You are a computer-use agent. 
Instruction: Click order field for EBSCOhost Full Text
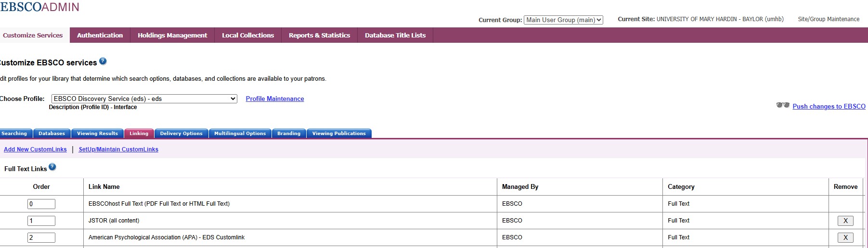pos(41,204)
